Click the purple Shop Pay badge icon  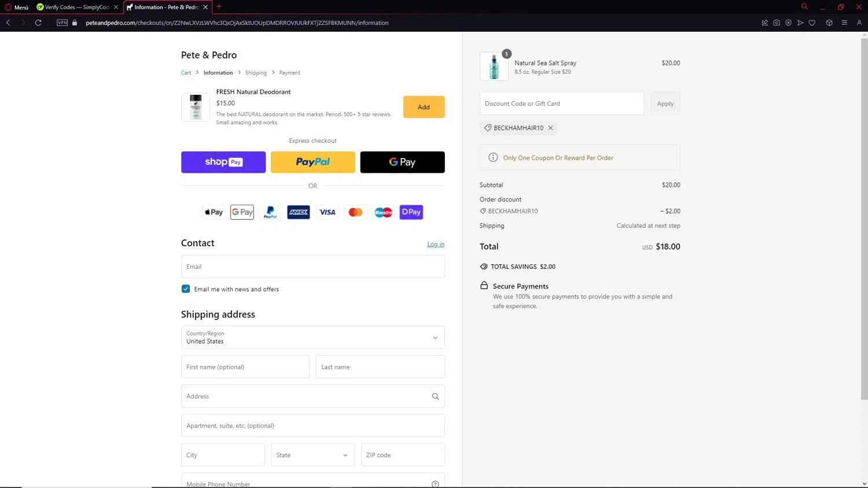click(x=411, y=212)
